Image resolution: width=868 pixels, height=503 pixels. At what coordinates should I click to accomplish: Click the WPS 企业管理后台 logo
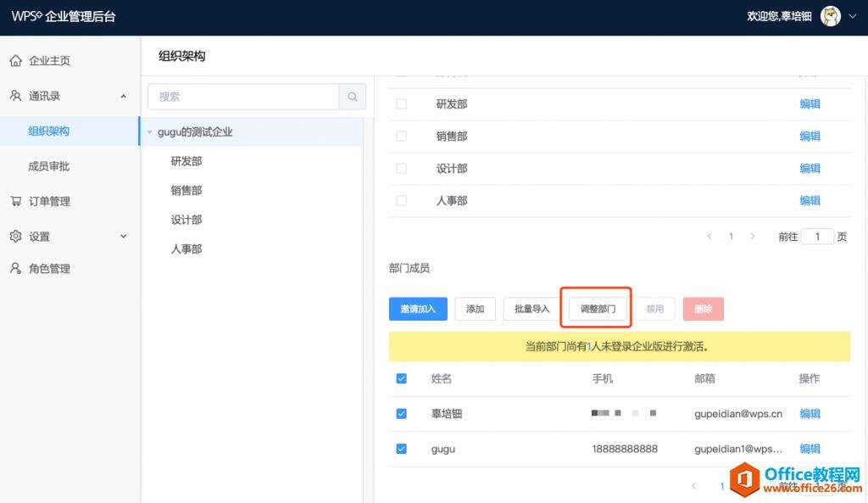[64, 16]
